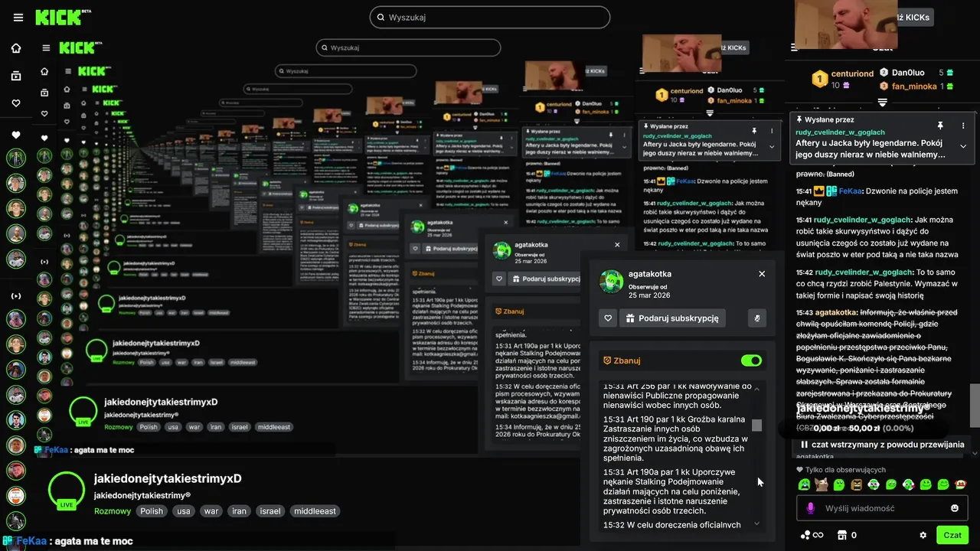The width and height of the screenshot is (980, 551).
Task: Click the mute microphone button in the front user card
Action: [756, 318]
